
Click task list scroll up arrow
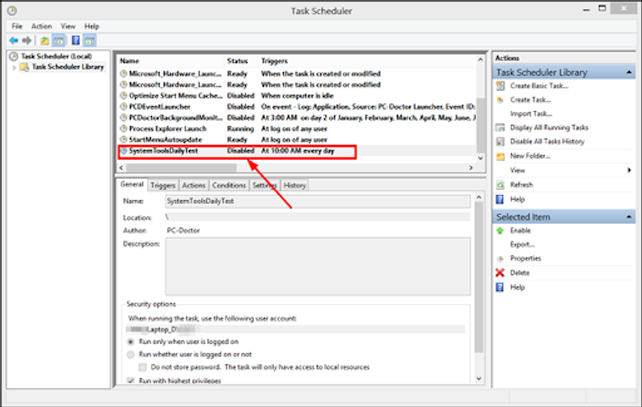click(480, 60)
